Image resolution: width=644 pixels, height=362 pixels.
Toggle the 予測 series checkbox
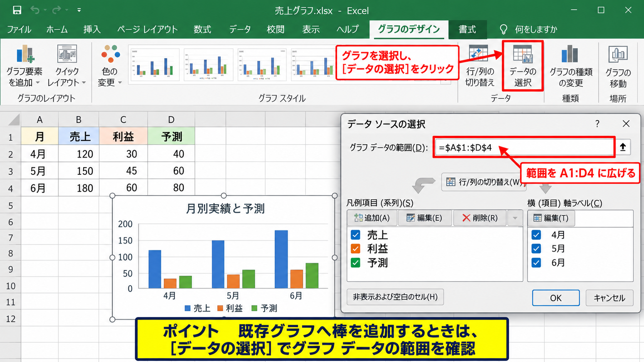[356, 263]
